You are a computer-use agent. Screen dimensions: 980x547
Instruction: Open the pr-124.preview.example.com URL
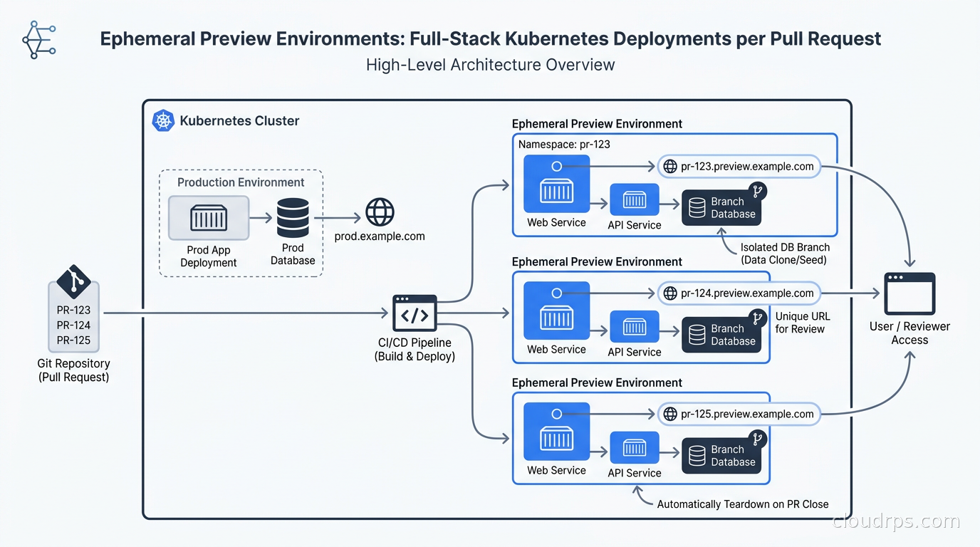point(739,293)
